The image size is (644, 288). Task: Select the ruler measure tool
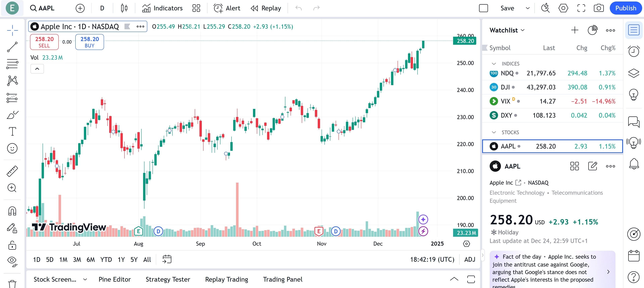click(12, 171)
